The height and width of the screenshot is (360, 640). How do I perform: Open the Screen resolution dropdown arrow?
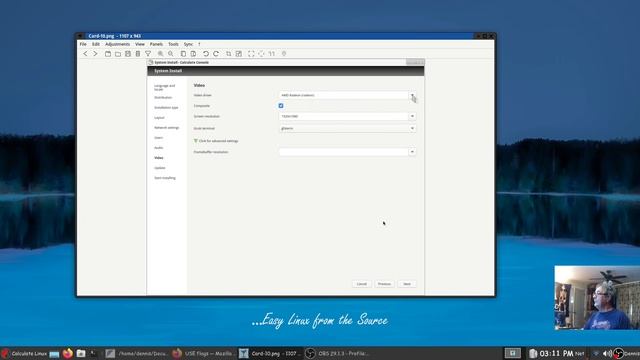click(x=412, y=116)
